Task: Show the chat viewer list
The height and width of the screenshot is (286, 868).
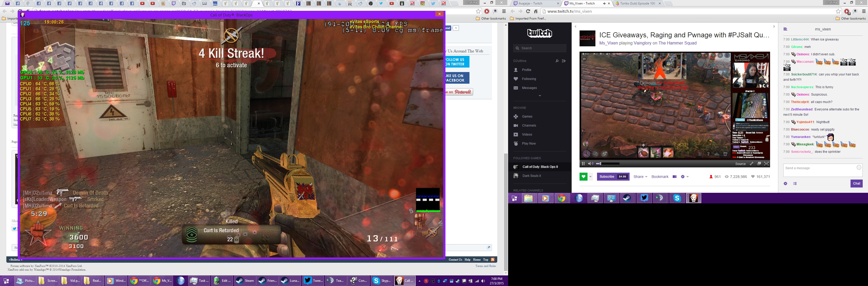Action: click(x=795, y=184)
